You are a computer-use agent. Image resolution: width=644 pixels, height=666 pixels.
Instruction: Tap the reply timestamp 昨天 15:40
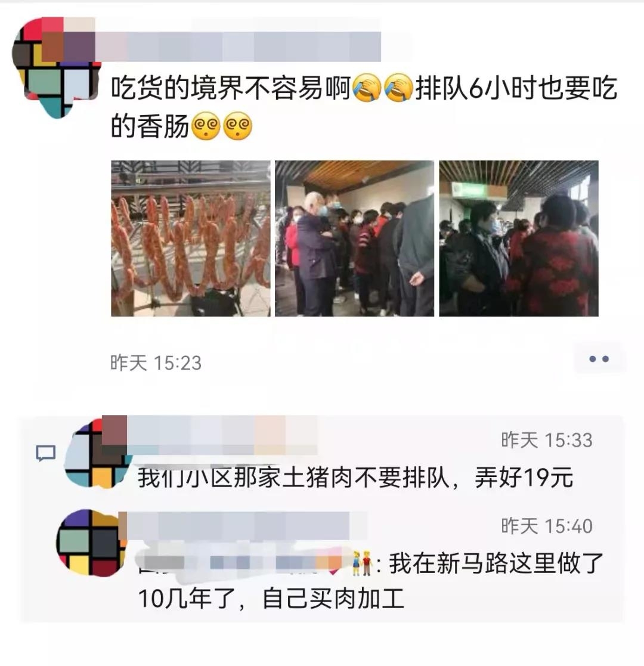pos(547,526)
